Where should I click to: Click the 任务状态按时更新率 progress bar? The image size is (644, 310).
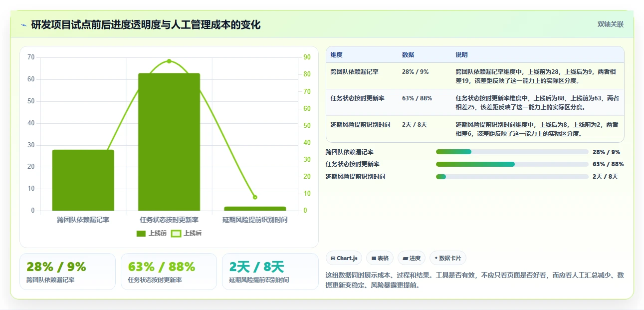click(x=512, y=164)
